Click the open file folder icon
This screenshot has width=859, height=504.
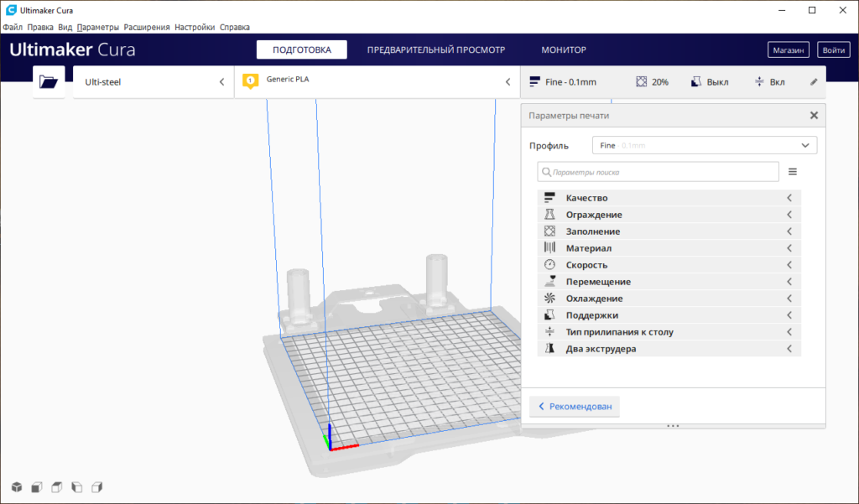(x=49, y=82)
